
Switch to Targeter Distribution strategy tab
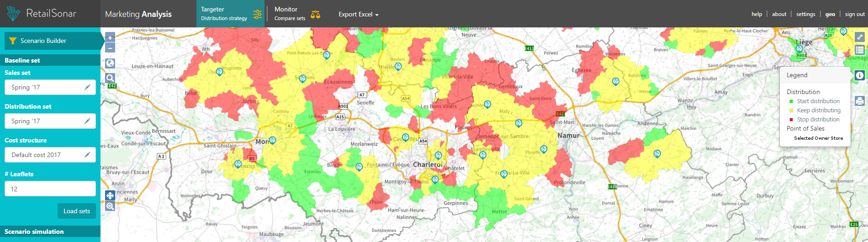pos(231,14)
